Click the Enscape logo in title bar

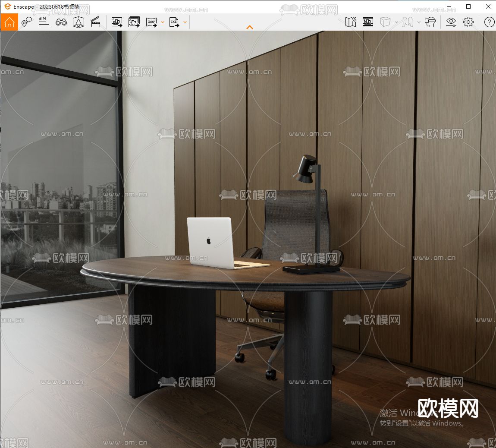(x=8, y=6)
